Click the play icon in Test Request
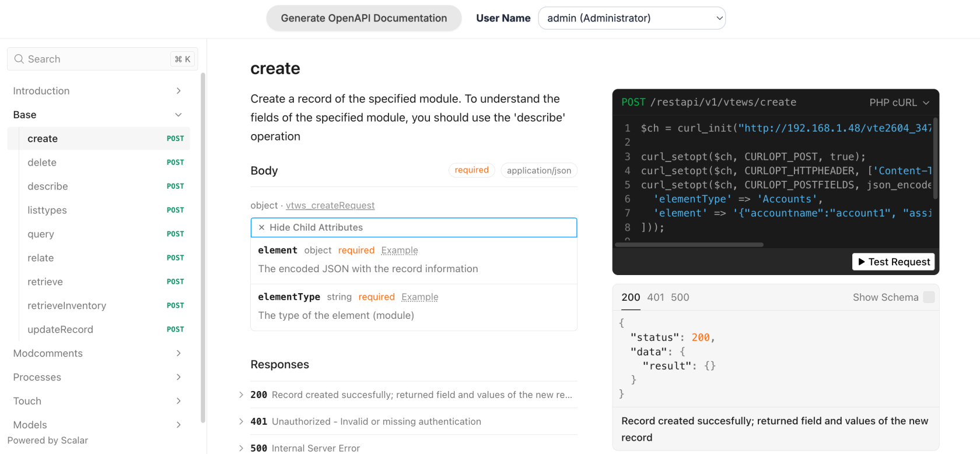 coord(862,262)
